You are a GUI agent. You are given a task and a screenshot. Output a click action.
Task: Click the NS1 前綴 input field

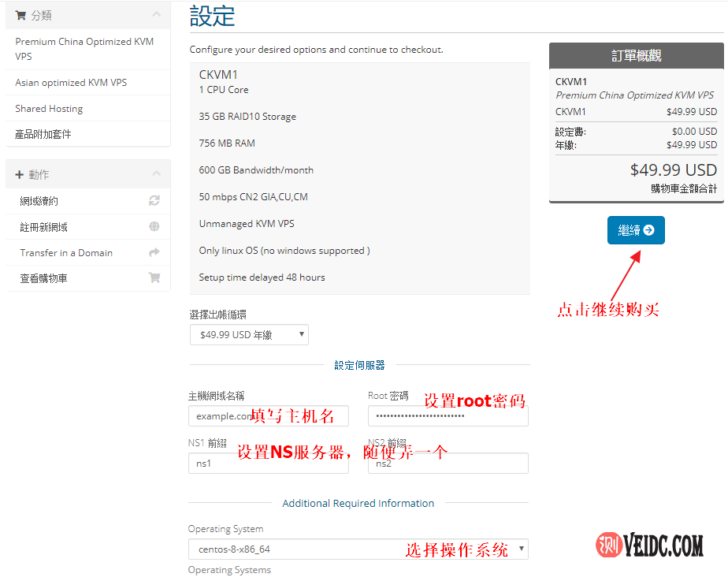tap(269, 463)
